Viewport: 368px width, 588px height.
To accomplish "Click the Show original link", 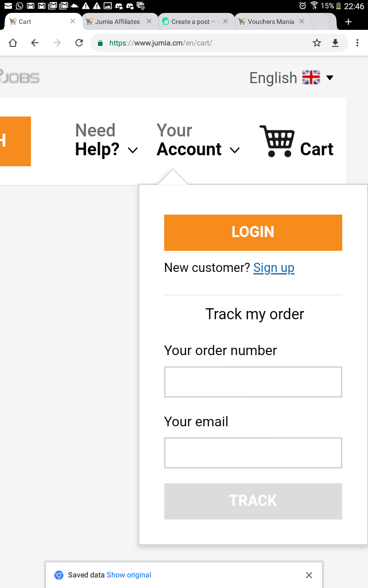I will (129, 575).
